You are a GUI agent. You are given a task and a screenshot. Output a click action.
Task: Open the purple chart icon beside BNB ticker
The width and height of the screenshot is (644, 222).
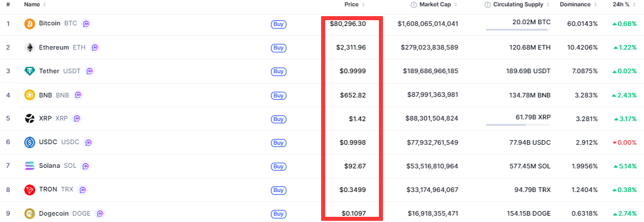(x=78, y=95)
